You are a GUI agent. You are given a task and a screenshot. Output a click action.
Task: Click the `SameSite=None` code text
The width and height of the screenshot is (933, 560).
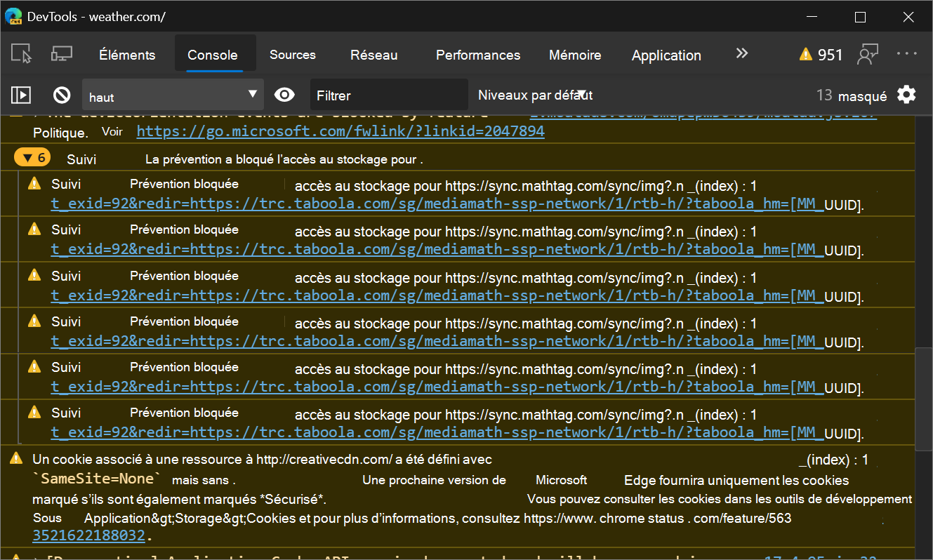point(97,479)
